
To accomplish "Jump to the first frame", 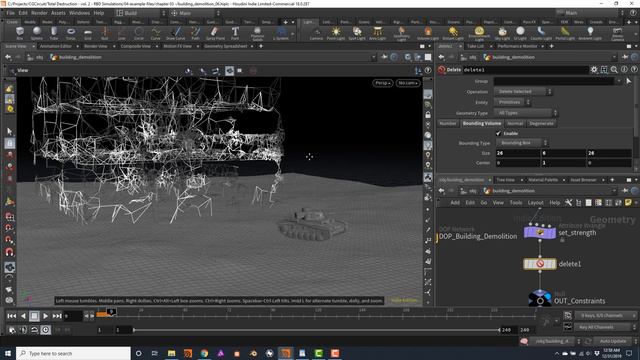I will 12,316.
